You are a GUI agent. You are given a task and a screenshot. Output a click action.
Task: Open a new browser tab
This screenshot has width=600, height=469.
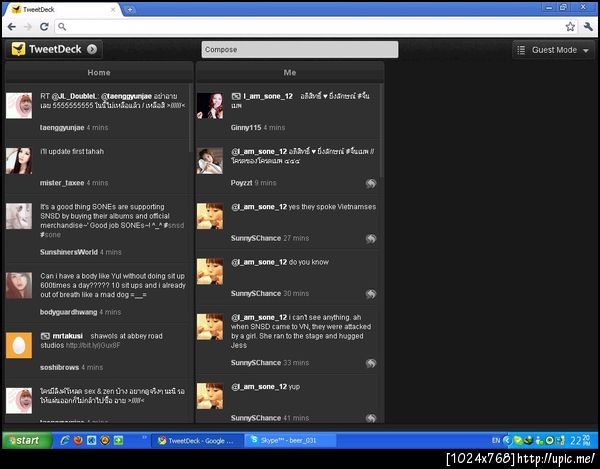click(130, 10)
